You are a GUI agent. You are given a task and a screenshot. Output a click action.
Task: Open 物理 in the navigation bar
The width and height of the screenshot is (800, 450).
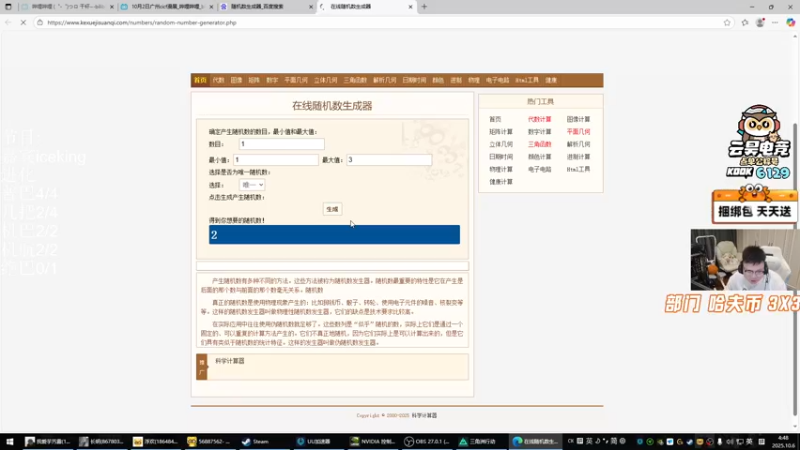point(474,80)
